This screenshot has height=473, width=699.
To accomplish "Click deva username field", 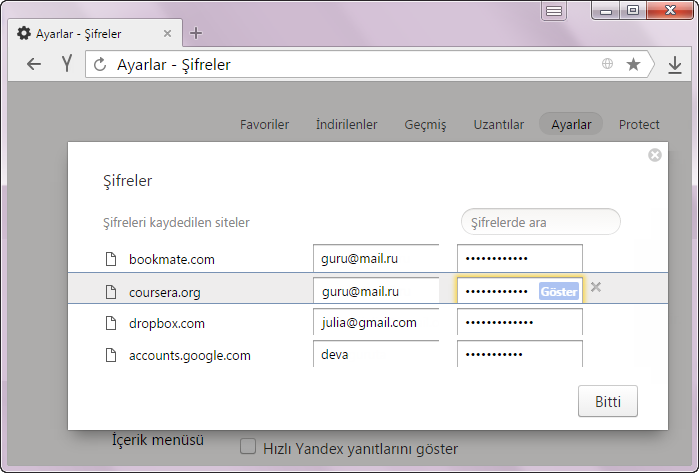I will point(376,354).
